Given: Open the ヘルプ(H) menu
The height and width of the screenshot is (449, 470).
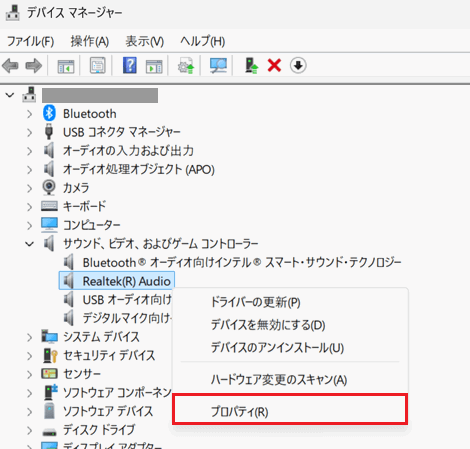Looking at the screenshot, I should click(203, 41).
